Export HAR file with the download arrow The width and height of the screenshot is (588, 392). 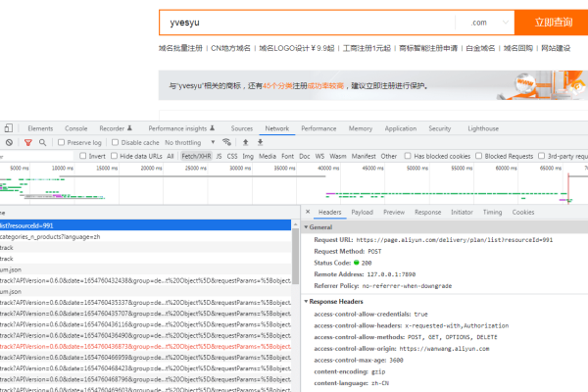point(261,142)
